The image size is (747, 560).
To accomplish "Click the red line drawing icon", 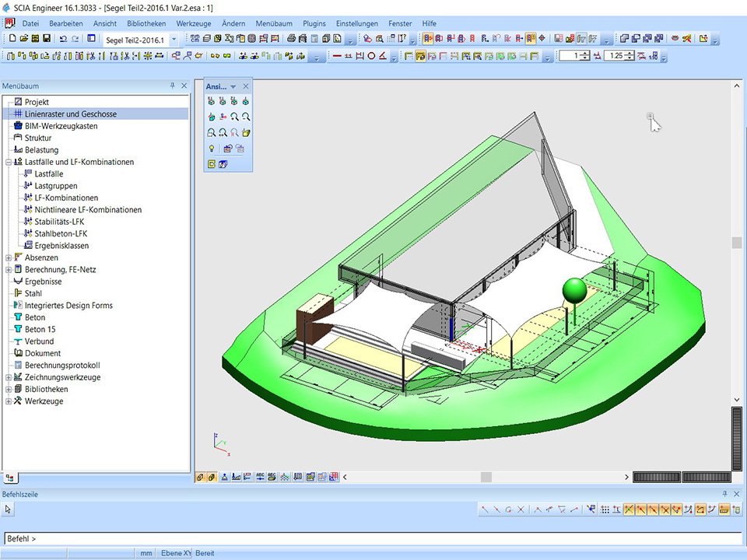I will pos(336,56).
